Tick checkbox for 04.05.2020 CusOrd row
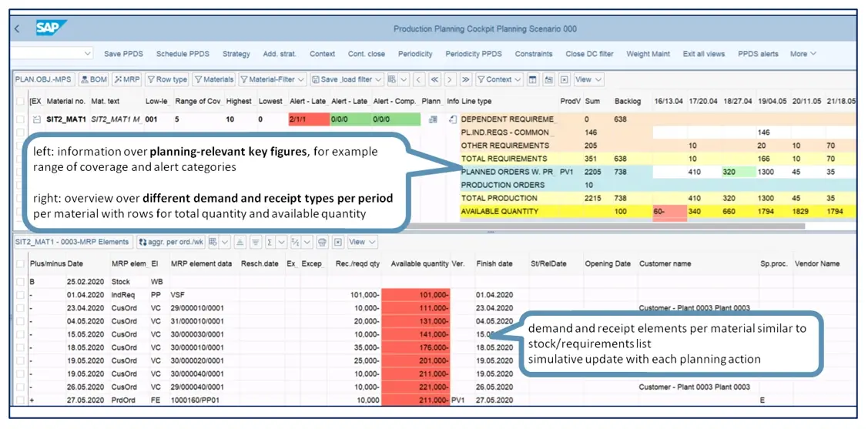Screen dimensions: 868x429 pyautogui.click(x=21, y=321)
